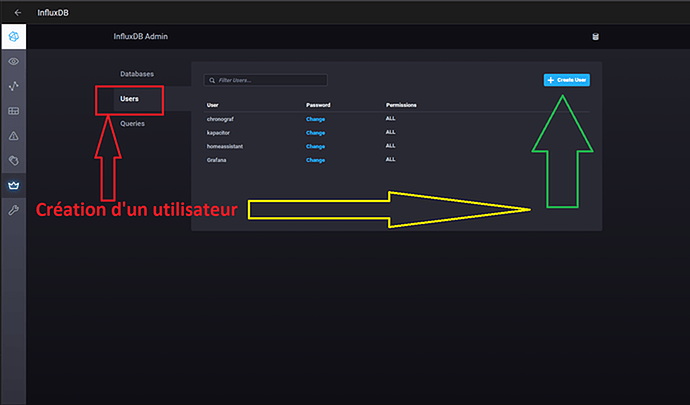Screen dimensions: 690x405
Task: Open the Data Explorer graph icon
Action: [x=14, y=86]
